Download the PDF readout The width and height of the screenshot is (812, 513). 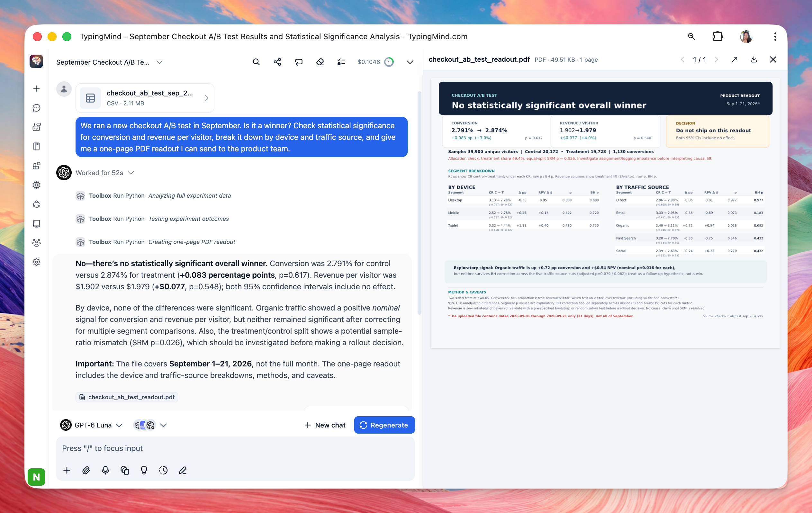[x=754, y=60]
